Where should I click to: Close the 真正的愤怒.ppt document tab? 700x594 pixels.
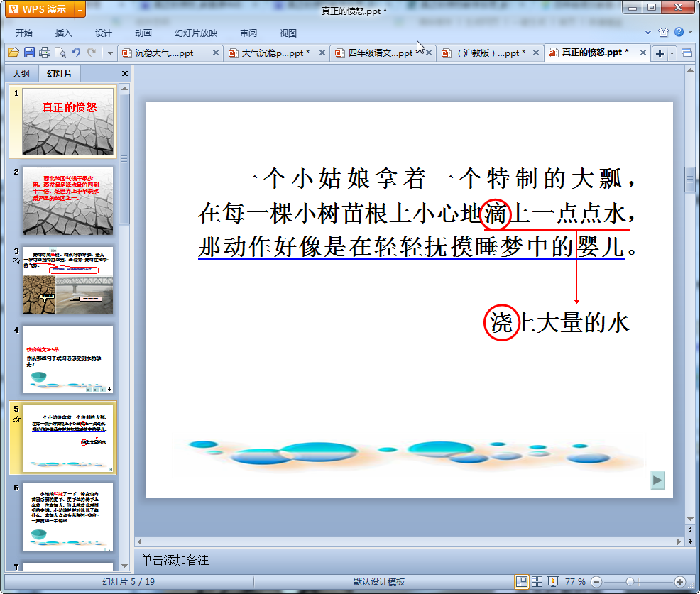tap(643, 53)
